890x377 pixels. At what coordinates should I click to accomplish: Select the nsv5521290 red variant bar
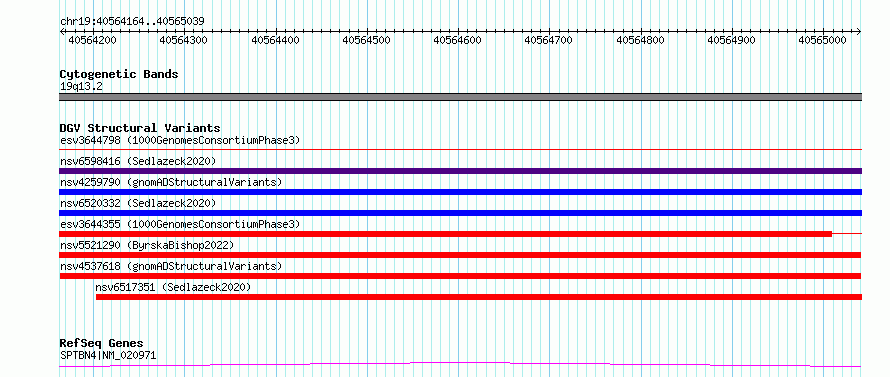point(460,255)
